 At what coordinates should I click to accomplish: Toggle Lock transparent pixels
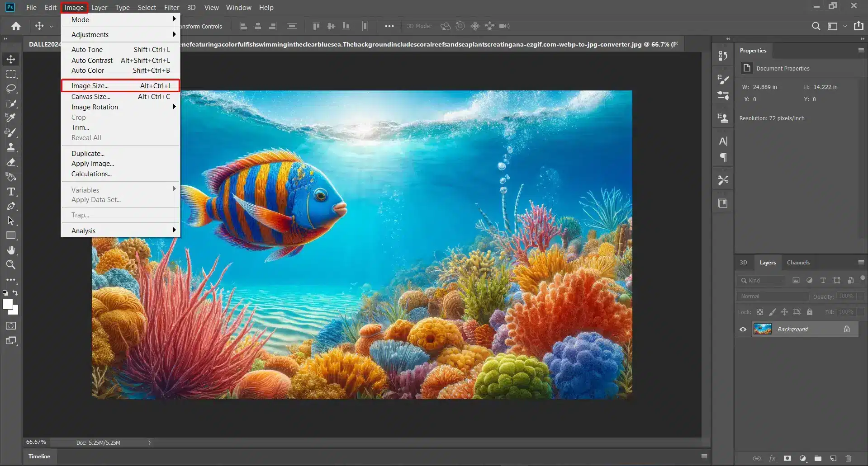click(760, 312)
